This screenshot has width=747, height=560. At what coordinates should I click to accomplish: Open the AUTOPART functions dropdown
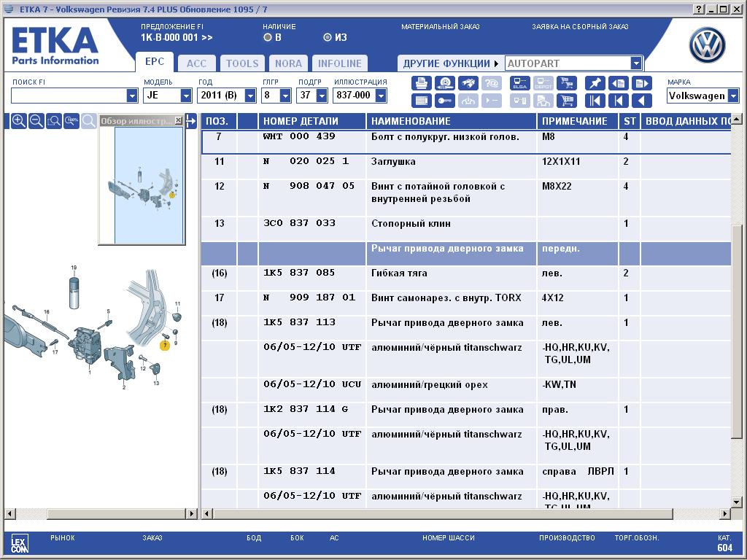coord(635,63)
